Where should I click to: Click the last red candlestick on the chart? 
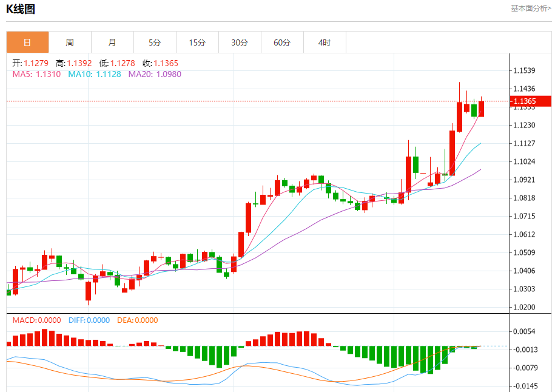point(481,109)
